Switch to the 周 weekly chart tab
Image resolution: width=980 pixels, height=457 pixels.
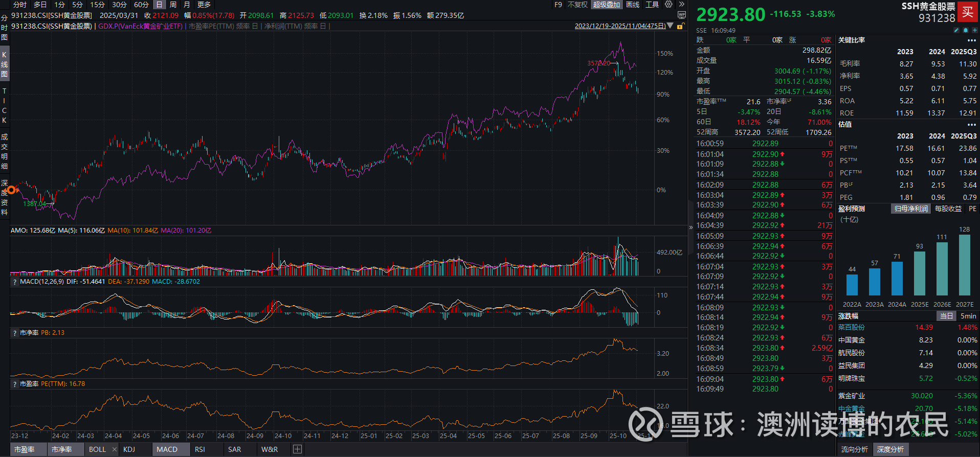tap(173, 5)
